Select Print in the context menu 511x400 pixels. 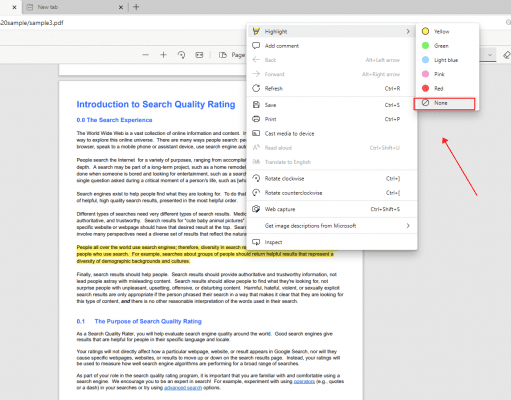(332, 119)
